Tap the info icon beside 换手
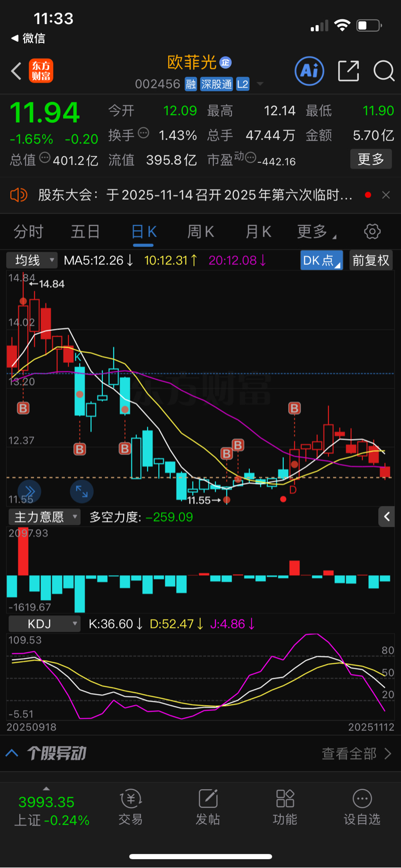This screenshot has height=868, width=401. tap(144, 133)
